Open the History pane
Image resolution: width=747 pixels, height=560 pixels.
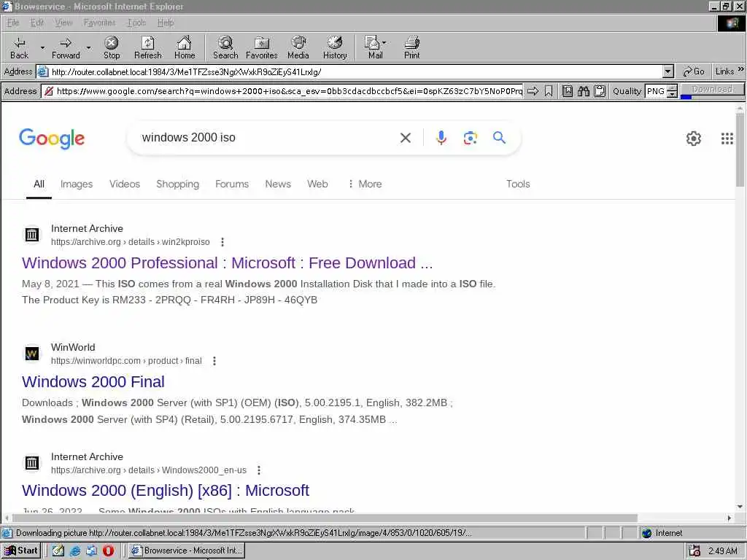click(335, 47)
